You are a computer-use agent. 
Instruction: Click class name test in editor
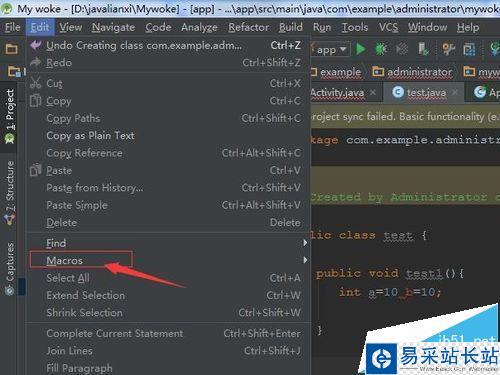(398, 235)
